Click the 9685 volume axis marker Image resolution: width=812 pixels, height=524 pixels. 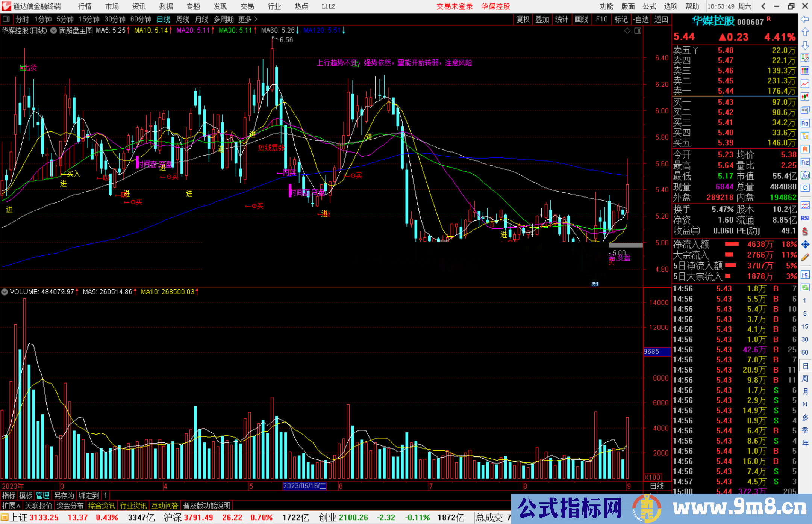[656, 352]
